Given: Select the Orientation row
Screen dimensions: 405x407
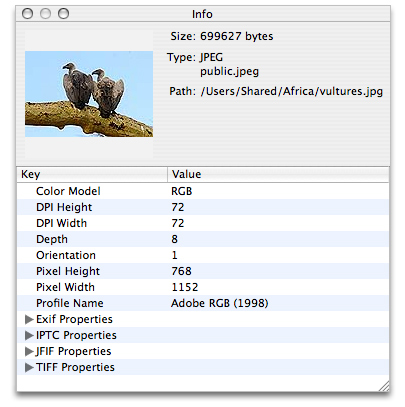Looking at the screenshot, I should (203, 255).
